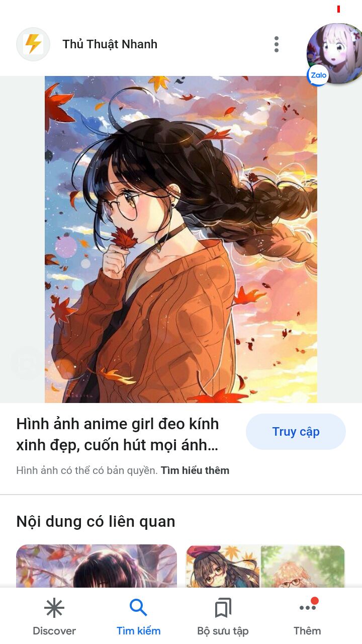The width and height of the screenshot is (362, 644).
Task: Open the Thủ Thuật Nhanh source name
Action: pyautogui.click(x=110, y=44)
